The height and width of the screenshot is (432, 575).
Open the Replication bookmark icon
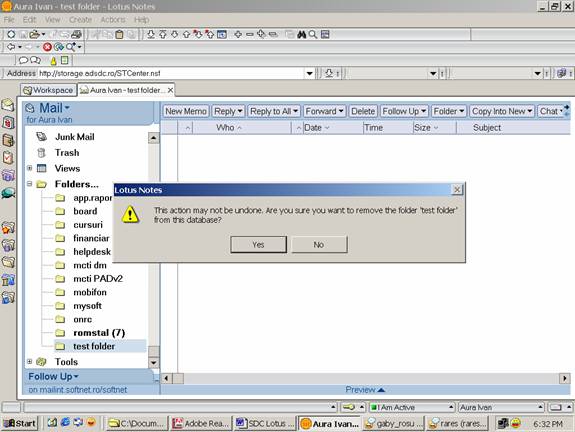click(8, 175)
